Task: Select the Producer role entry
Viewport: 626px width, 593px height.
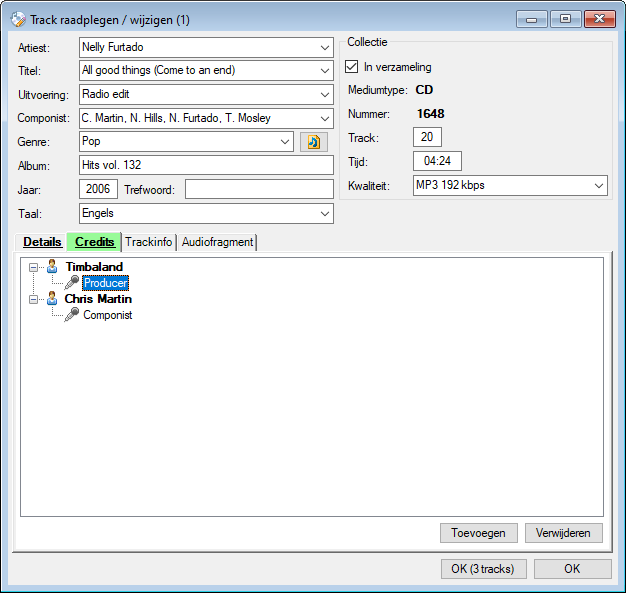Action: 106,283
